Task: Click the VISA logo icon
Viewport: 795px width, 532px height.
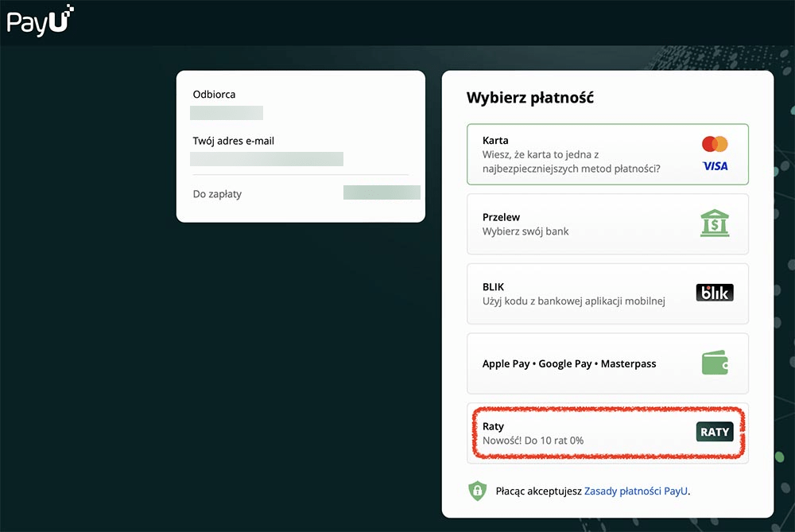Action: [715, 166]
